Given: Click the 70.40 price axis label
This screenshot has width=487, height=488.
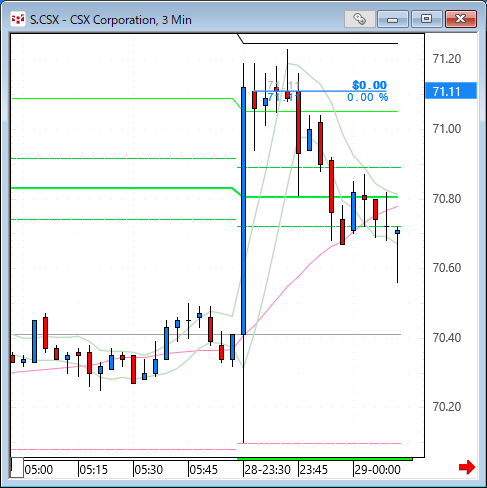Looking at the screenshot, I should 447,338.
